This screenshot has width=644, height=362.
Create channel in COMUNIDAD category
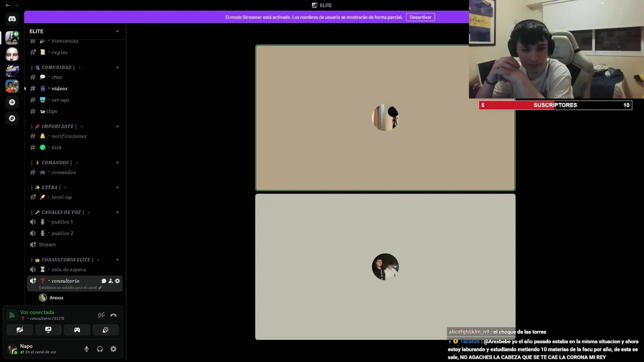pyautogui.click(x=117, y=67)
